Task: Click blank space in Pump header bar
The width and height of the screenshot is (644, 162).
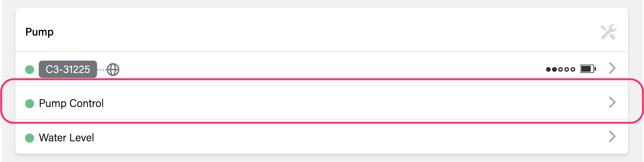Action: (325, 31)
